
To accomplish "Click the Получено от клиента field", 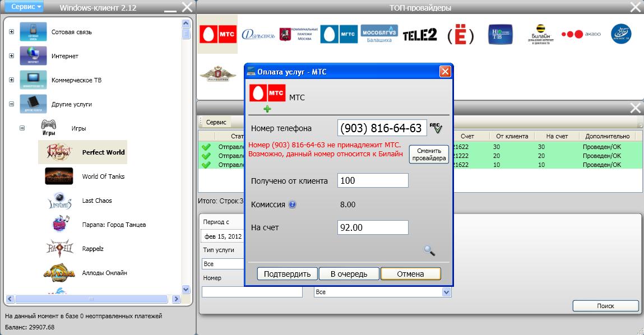I will pyautogui.click(x=373, y=180).
